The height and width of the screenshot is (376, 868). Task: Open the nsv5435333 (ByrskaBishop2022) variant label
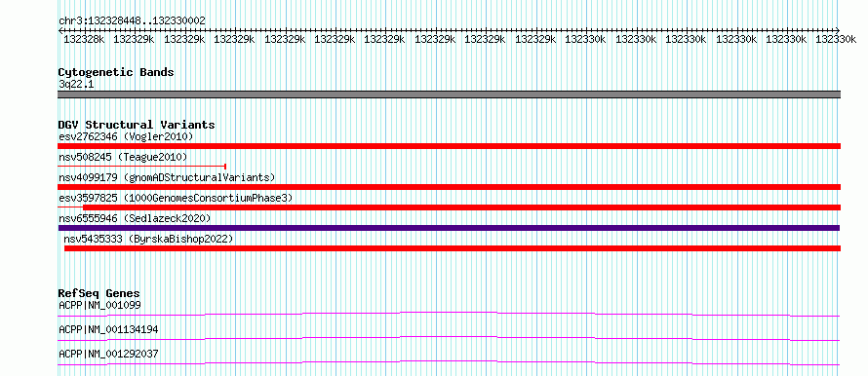[x=149, y=240]
